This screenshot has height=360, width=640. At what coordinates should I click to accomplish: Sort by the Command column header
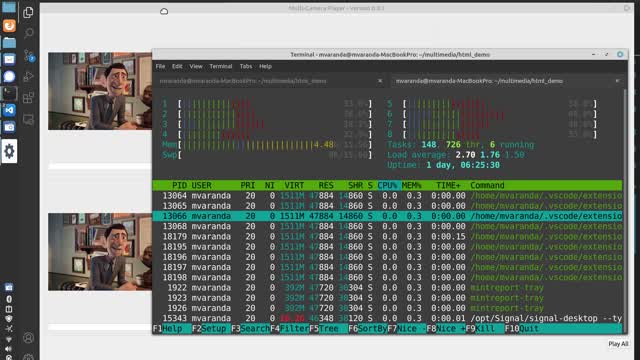click(x=487, y=185)
